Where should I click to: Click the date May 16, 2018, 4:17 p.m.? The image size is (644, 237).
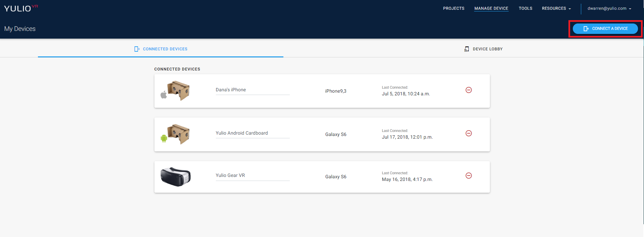point(407,179)
